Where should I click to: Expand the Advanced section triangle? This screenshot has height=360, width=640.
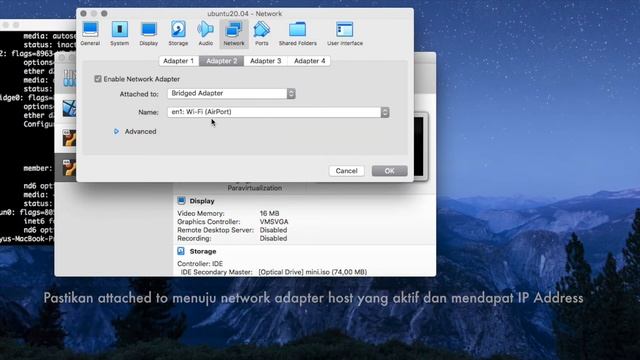(x=116, y=131)
